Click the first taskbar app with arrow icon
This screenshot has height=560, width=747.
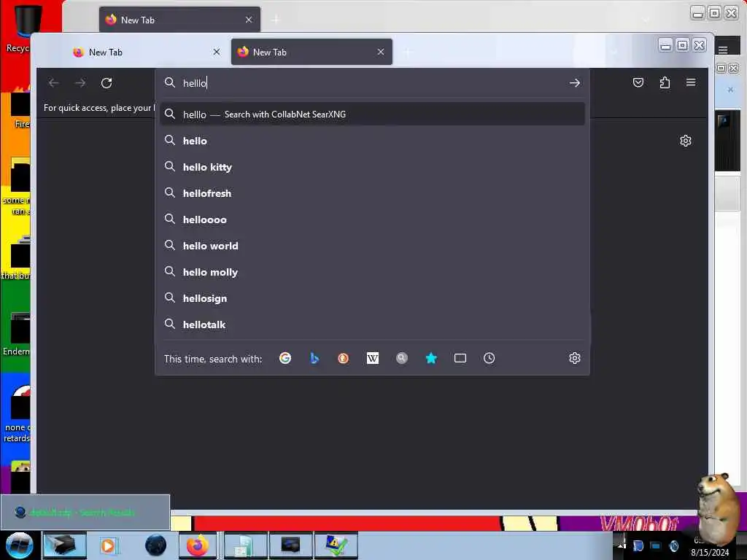65,545
